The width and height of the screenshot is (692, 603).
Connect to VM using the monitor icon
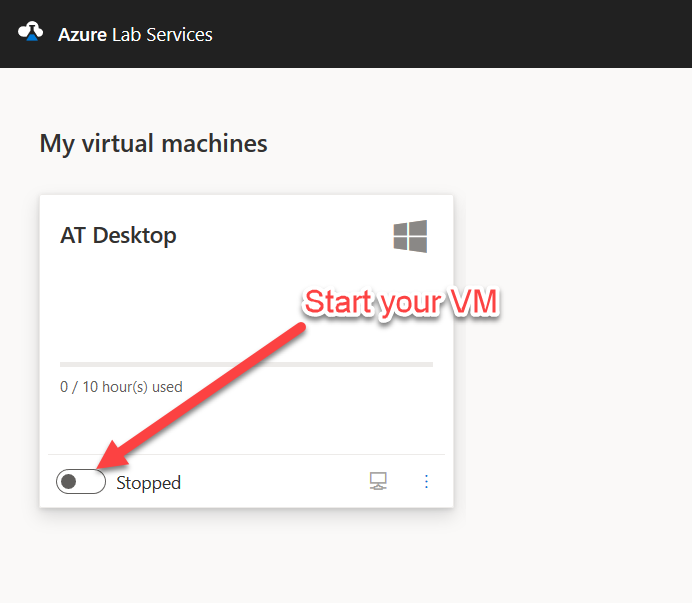coord(378,481)
